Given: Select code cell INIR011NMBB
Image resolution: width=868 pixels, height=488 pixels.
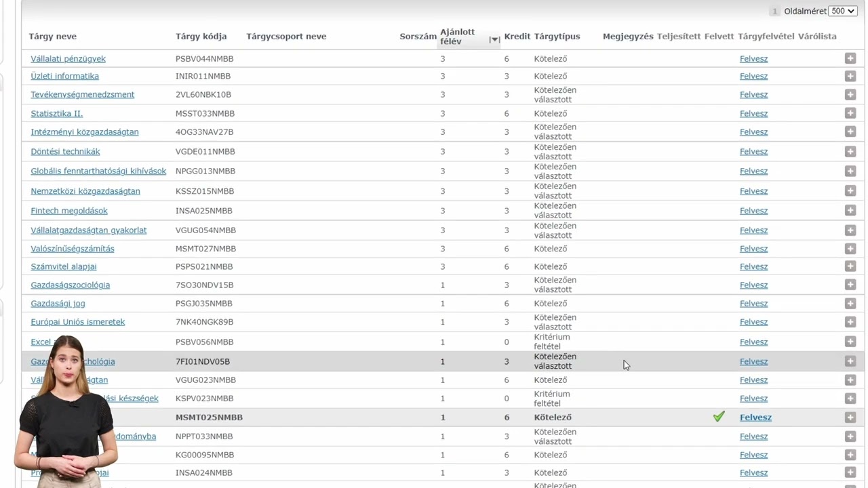Looking at the screenshot, I should click(x=203, y=76).
